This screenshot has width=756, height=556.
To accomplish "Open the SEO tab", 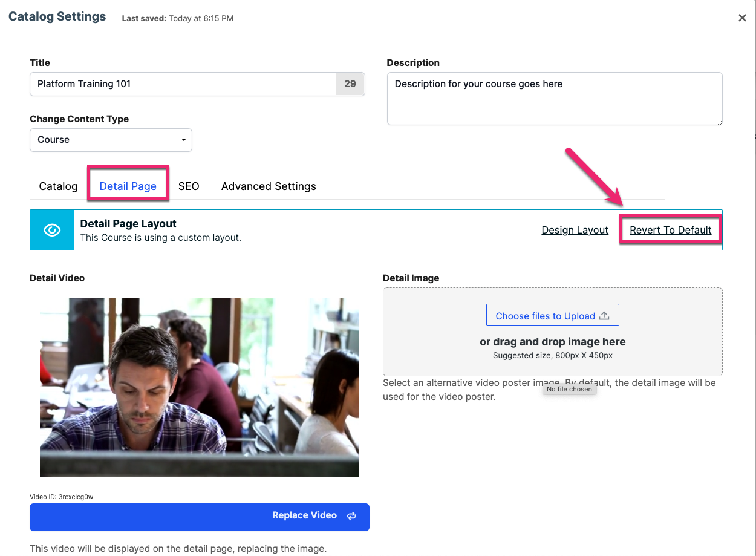I will [189, 186].
